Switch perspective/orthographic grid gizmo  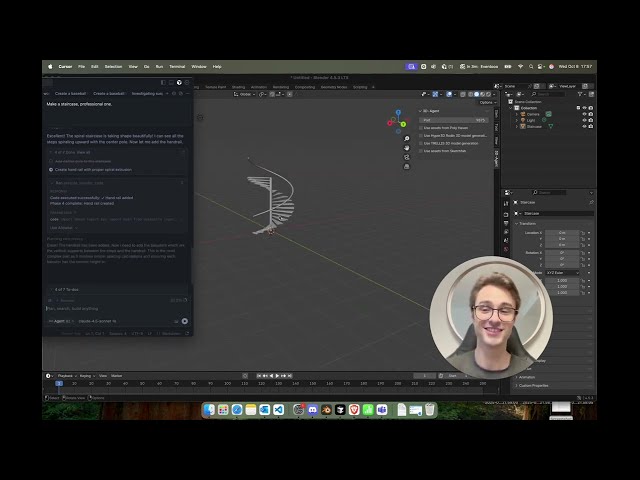[407, 167]
